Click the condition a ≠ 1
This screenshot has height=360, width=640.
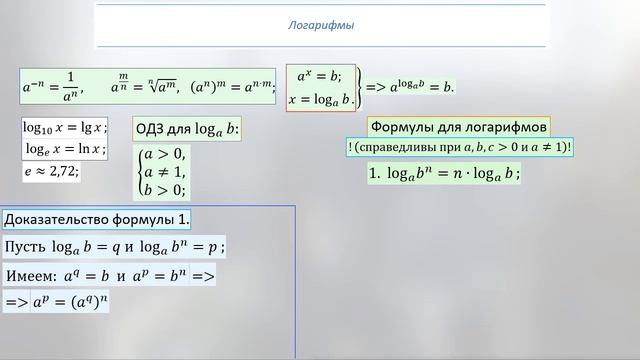[165, 172]
